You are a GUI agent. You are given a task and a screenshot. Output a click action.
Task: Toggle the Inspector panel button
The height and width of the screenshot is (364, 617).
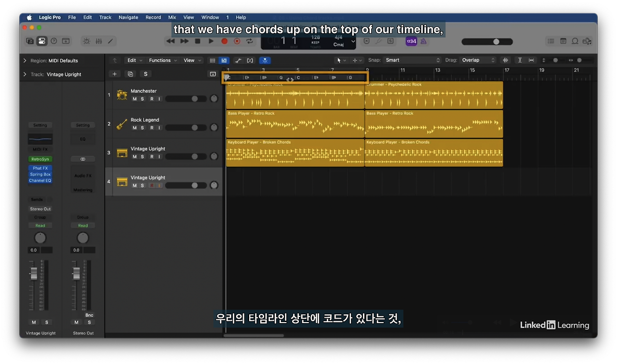pos(42,41)
